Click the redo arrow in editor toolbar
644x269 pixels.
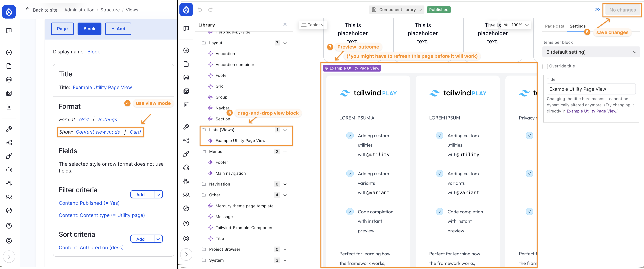coord(210,10)
